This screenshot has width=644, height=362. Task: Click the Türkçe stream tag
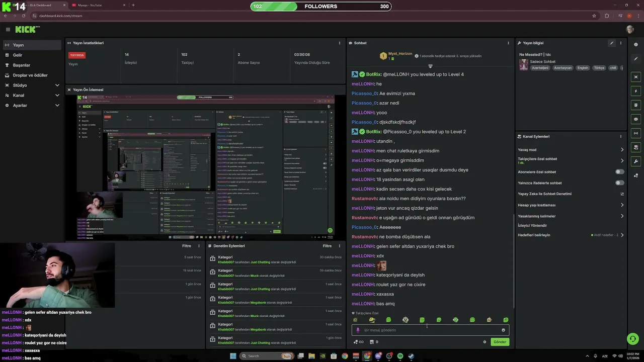click(x=599, y=68)
